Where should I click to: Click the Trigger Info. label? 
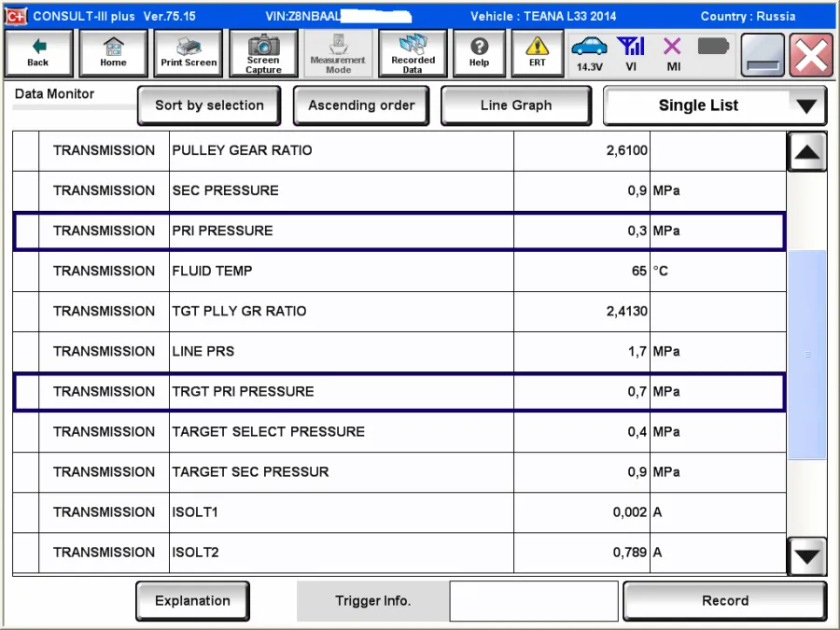[372, 601]
